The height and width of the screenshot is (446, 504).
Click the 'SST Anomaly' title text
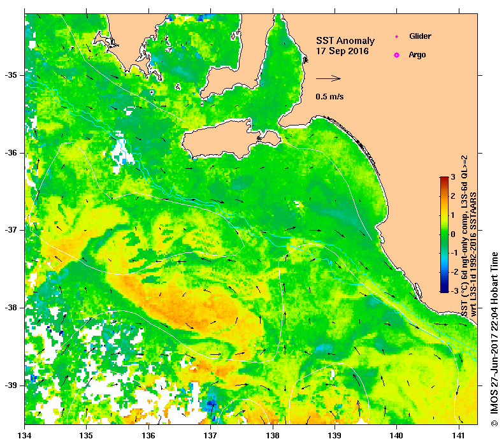tap(345, 41)
